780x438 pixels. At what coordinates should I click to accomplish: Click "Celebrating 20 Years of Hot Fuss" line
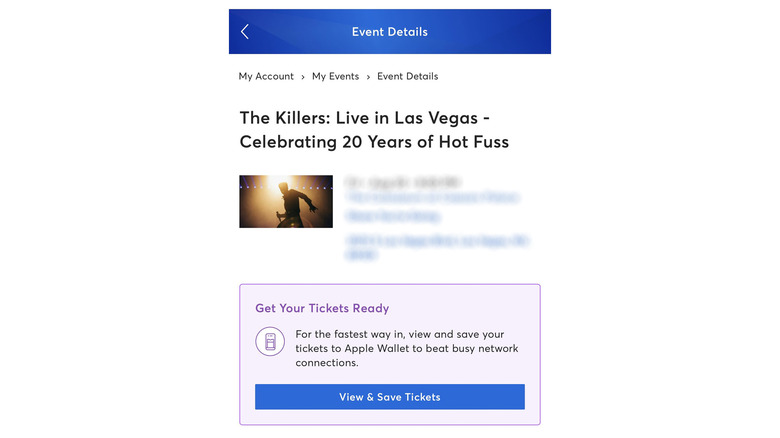374,142
